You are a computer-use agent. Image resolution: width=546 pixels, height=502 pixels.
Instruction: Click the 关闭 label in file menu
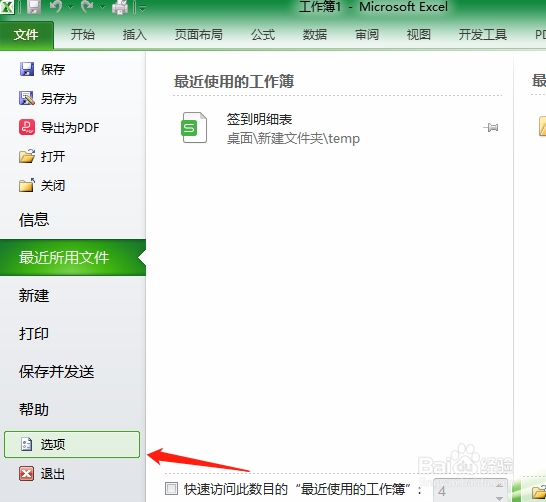pyautogui.click(x=53, y=186)
